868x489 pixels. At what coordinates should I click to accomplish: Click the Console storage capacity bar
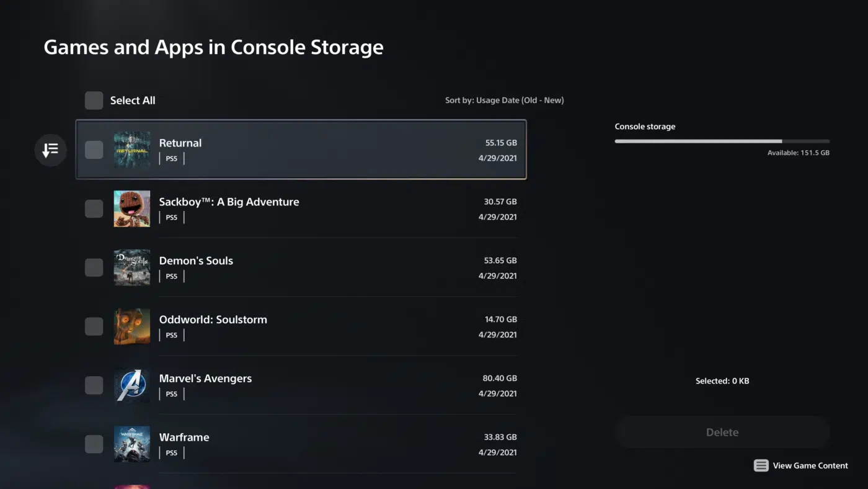pyautogui.click(x=721, y=141)
